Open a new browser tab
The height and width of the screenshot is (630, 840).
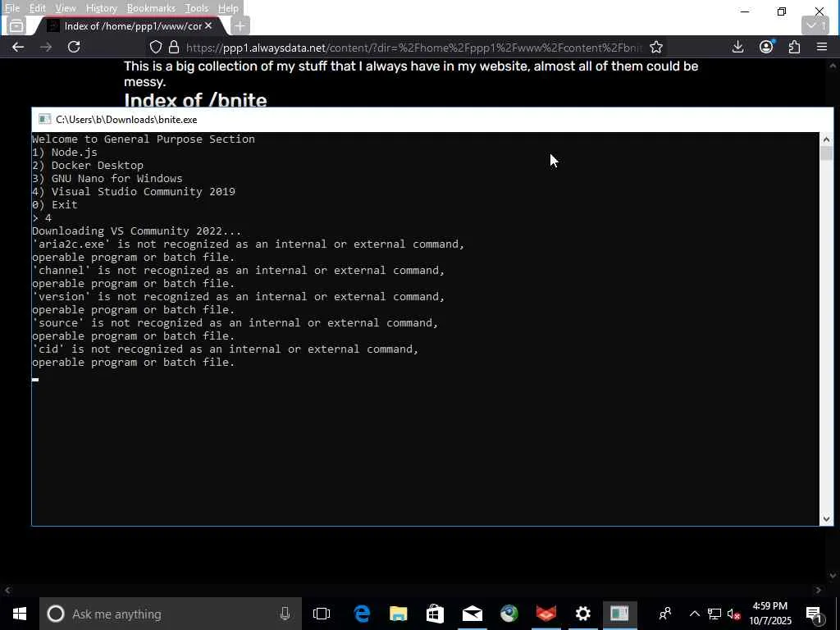[240, 25]
